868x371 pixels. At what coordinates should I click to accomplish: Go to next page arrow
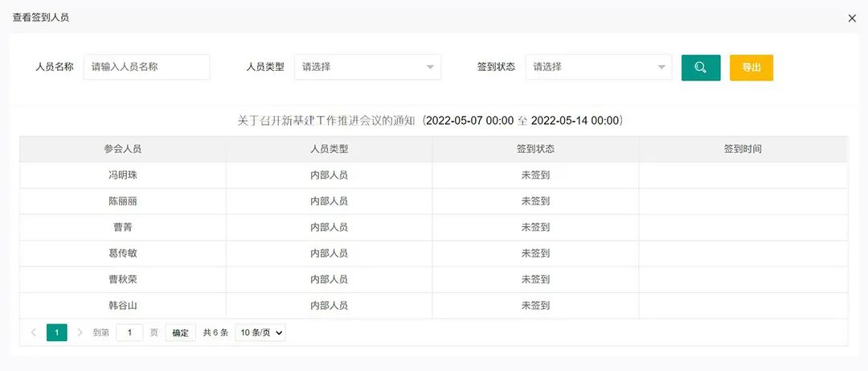pos(80,332)
